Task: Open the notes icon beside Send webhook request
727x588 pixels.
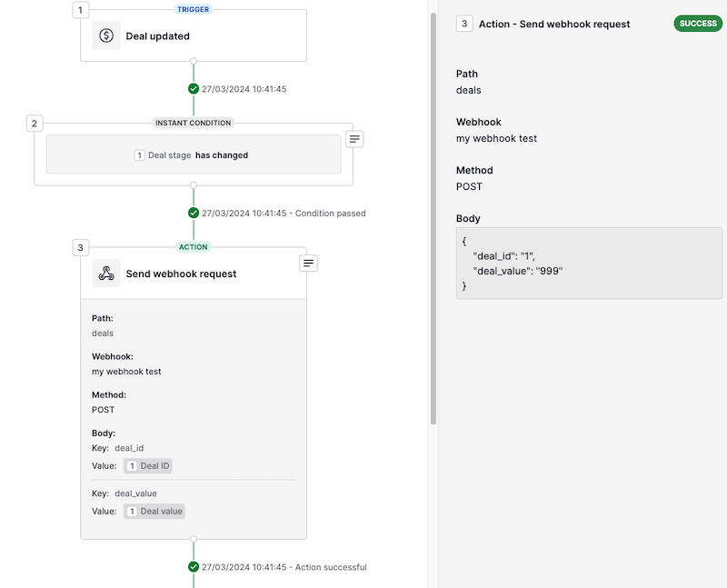Action: click(308, 264)
